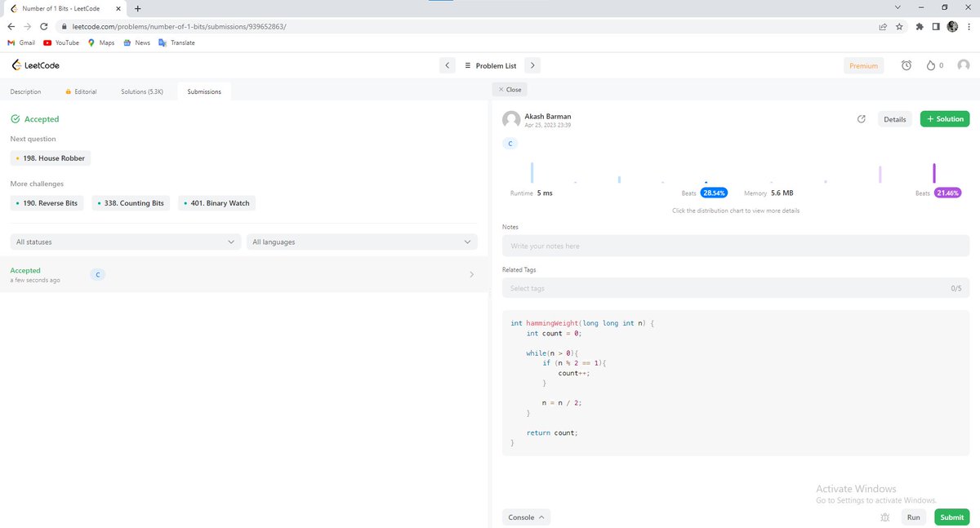The height and width of the screenshot is (528, 980).
Task: Toggle the browser side panel icon
Action: pos(936,26)
